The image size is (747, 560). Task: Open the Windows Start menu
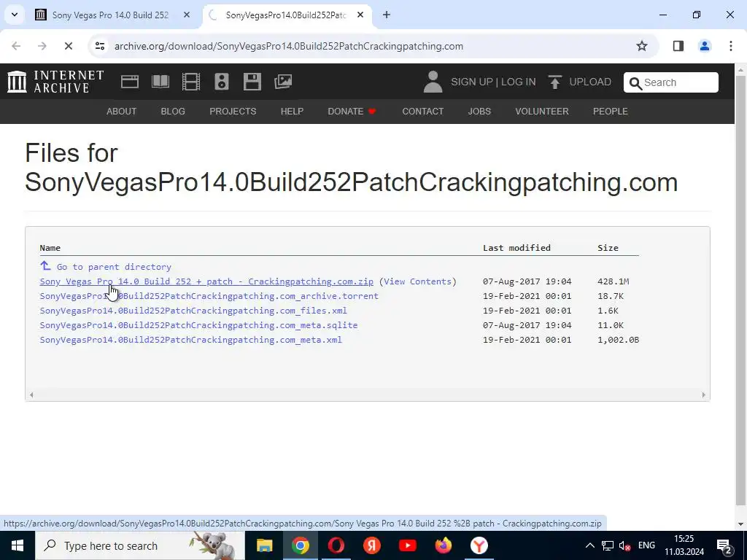(18, 545)
